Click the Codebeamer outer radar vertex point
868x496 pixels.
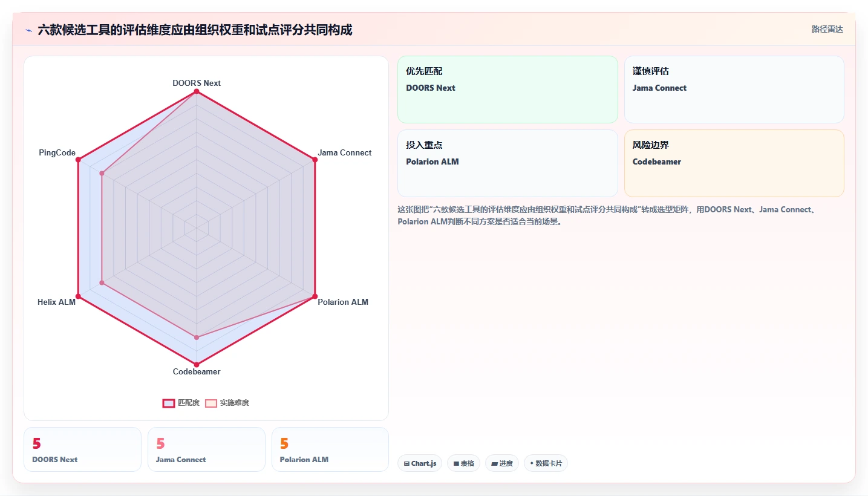(196, 365)
